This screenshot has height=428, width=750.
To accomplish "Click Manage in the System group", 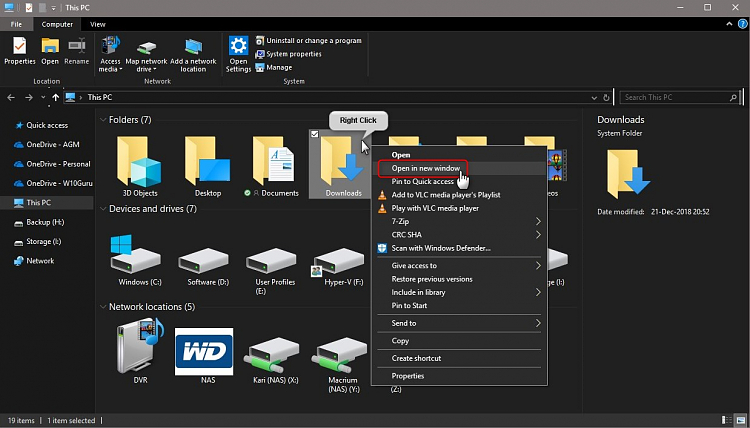I will click(274, 67).
